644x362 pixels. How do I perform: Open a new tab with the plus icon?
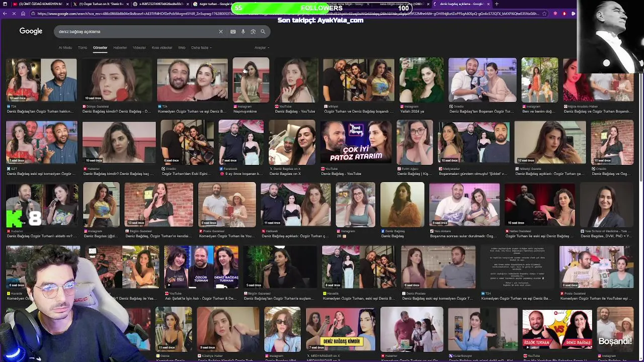click(x=497, y=4)
